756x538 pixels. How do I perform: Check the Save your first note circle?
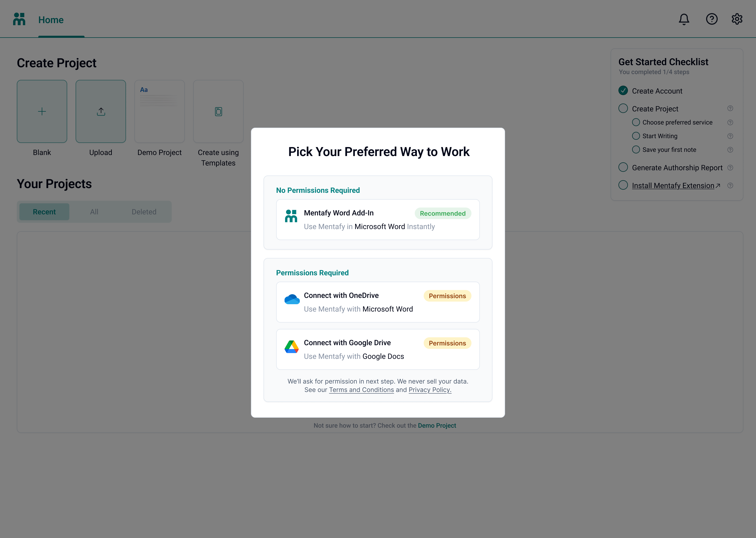(x=636, y=149)
